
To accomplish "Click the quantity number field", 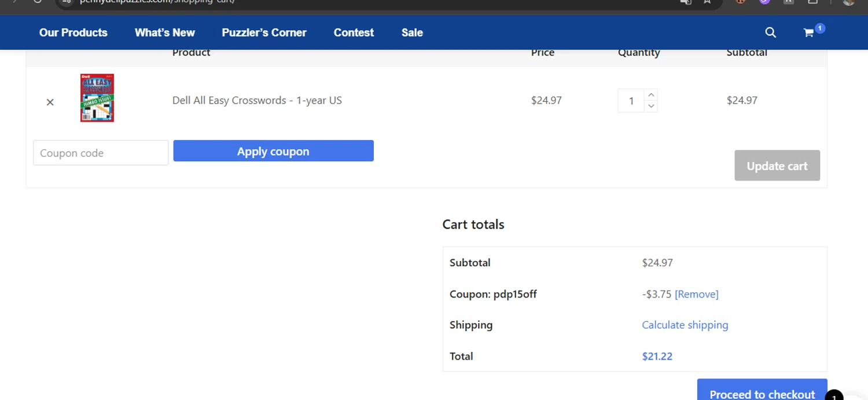I will click(631, 101).
